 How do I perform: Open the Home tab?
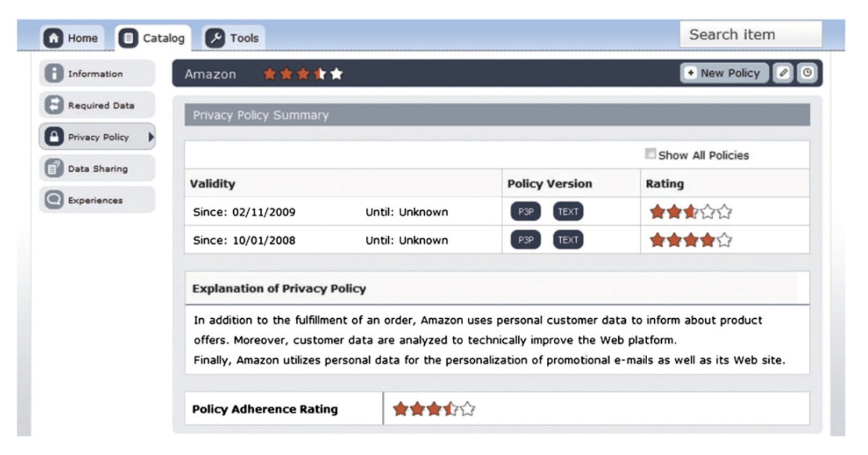(73, 38)
